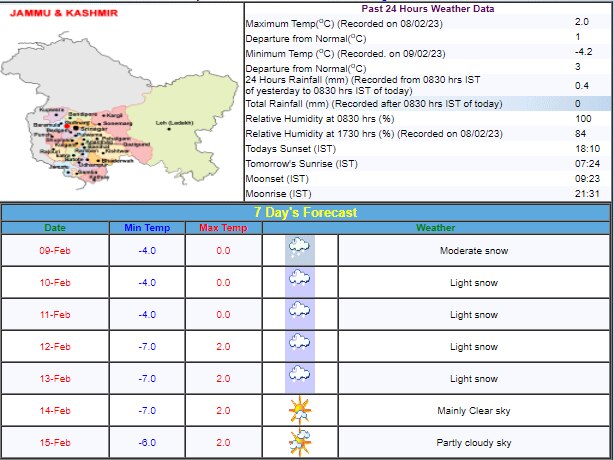Image resolution: width=614 pixels, height=460 pixels.
Task: Click the 10-Feb date cell
Action: [x=55, y=282]
